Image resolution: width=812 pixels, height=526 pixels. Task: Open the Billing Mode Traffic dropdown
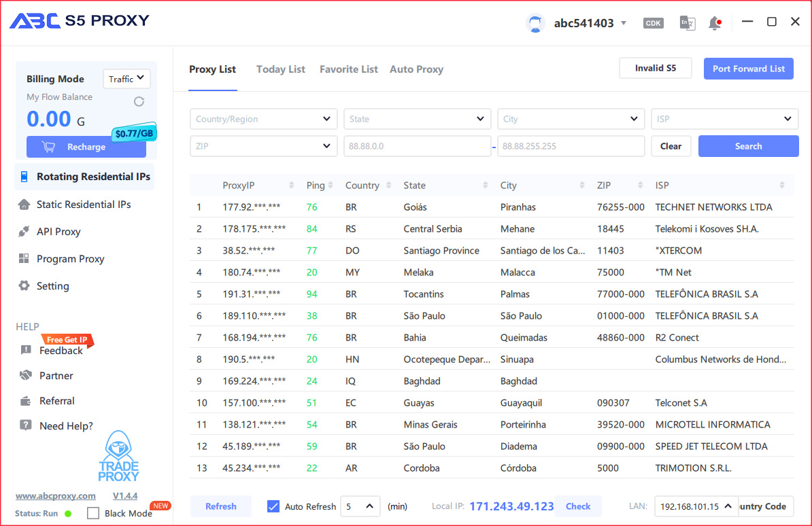click(126, 79)
